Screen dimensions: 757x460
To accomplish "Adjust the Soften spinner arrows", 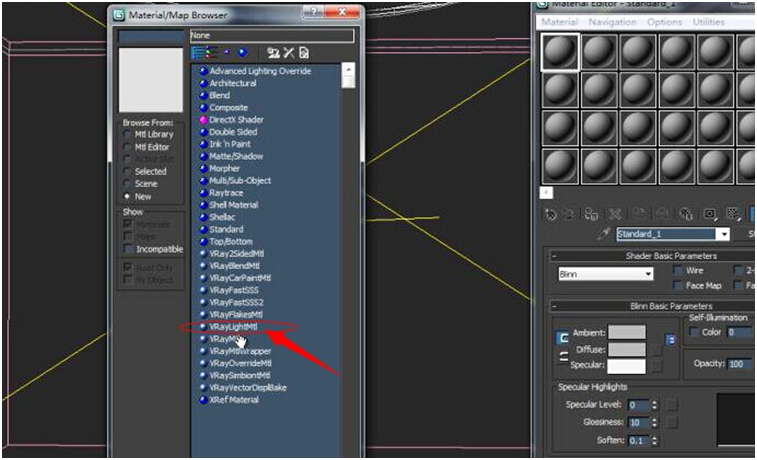I will (x=654, y=441).
